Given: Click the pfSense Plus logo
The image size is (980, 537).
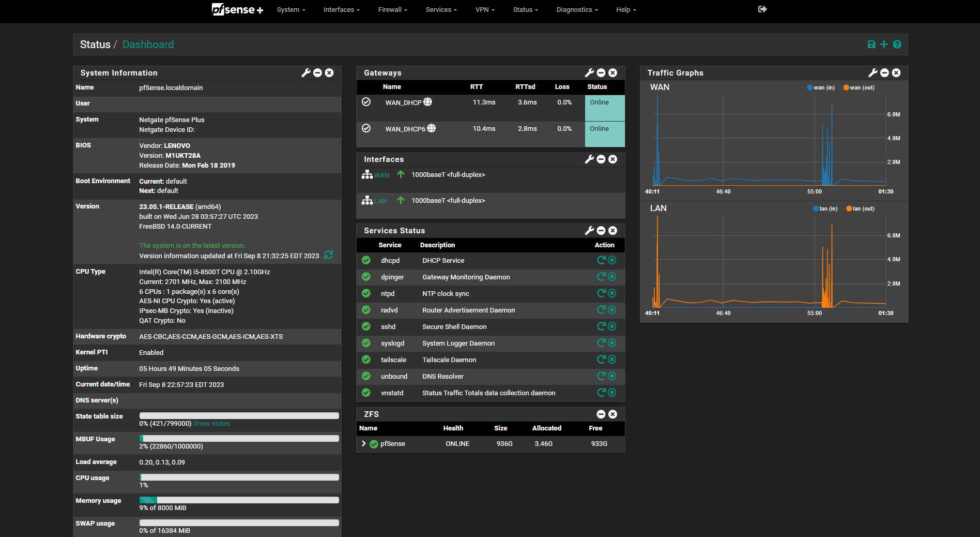Looking at the screenshot, I should pos(237,9).
